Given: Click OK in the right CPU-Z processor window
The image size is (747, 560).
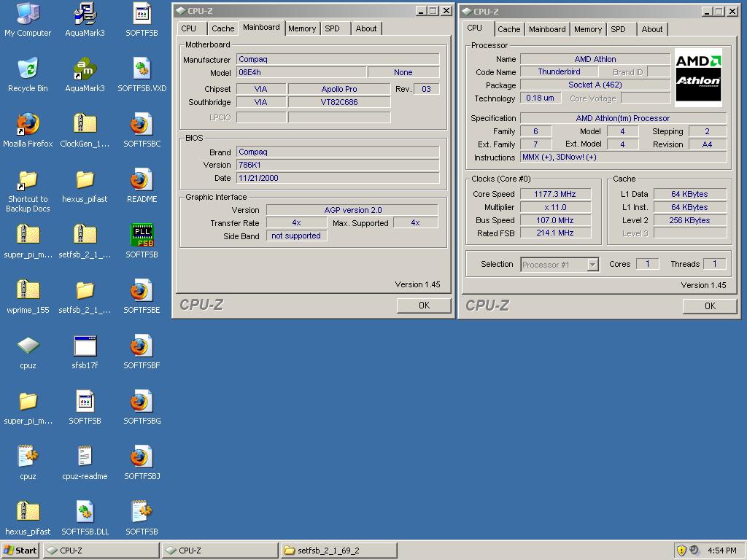Looking at the screenshot, I should (710, 306).
